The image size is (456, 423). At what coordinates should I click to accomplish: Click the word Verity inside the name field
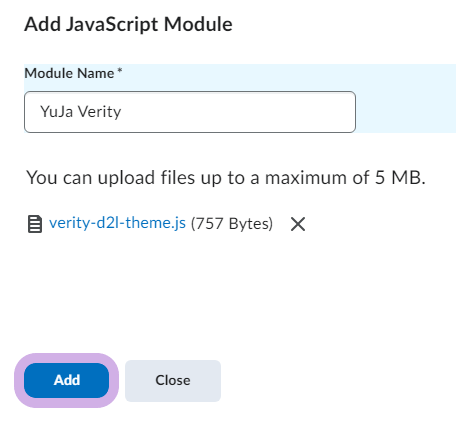[99, 112]
